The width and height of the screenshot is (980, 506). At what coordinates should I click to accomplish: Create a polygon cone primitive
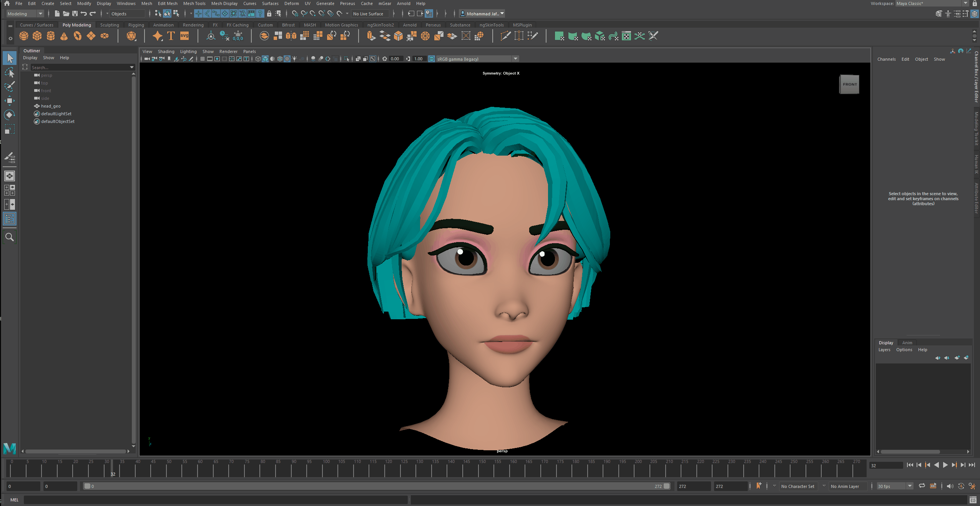[64, 36]
